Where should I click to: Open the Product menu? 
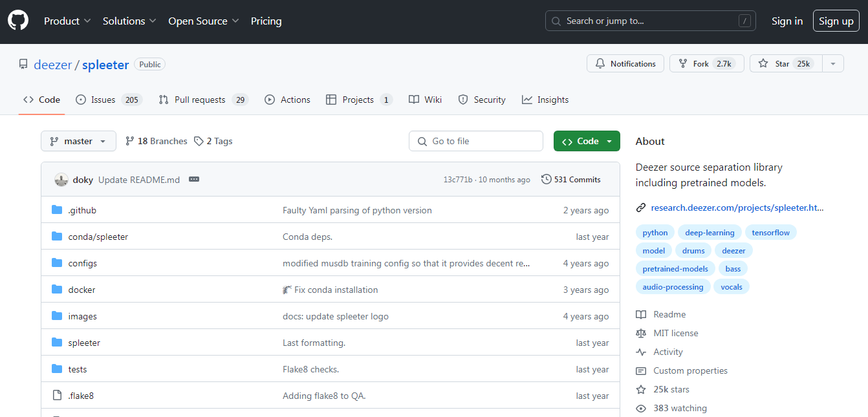coord(67,21)
